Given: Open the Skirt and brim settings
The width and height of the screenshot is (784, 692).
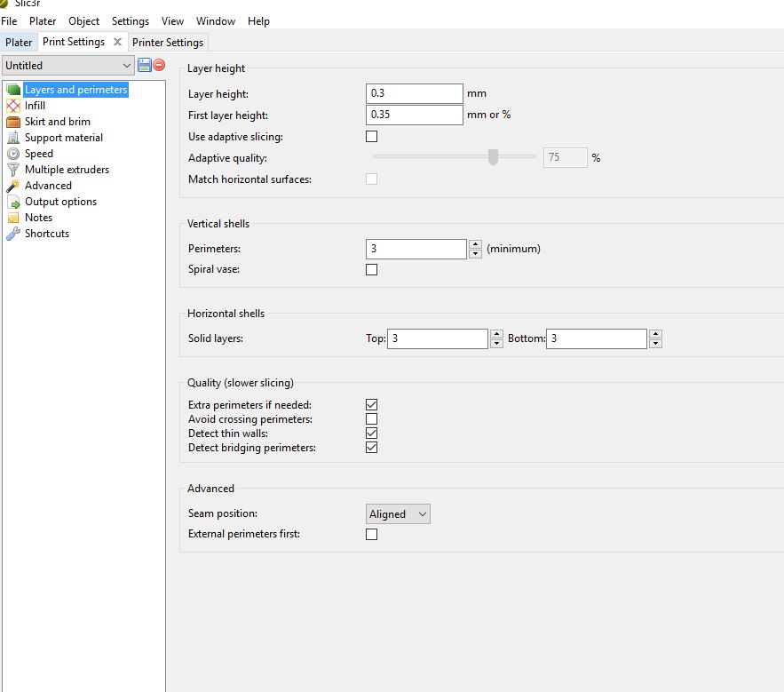Looking at the screenshot, I should point(57,122).
